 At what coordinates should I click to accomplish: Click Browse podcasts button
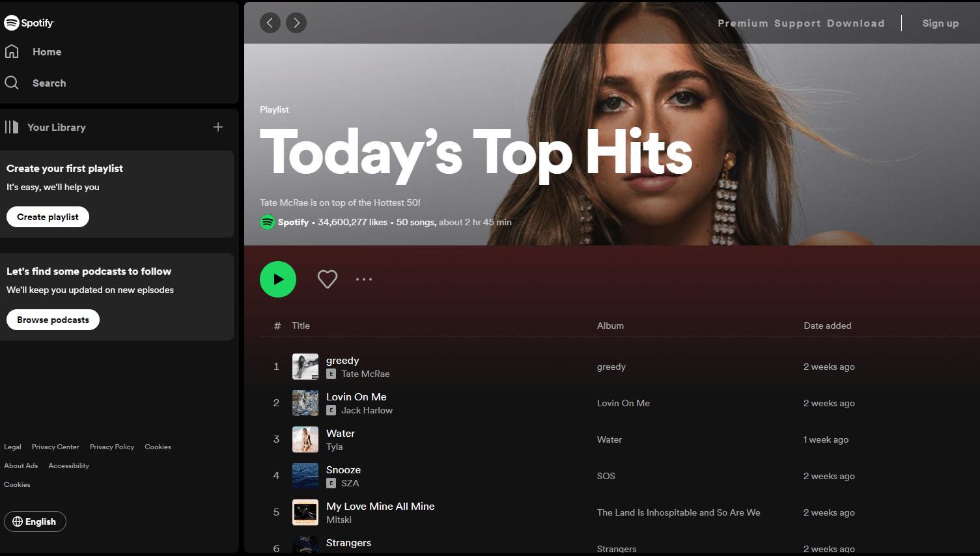pyautogui.click(x=53, y=320)
